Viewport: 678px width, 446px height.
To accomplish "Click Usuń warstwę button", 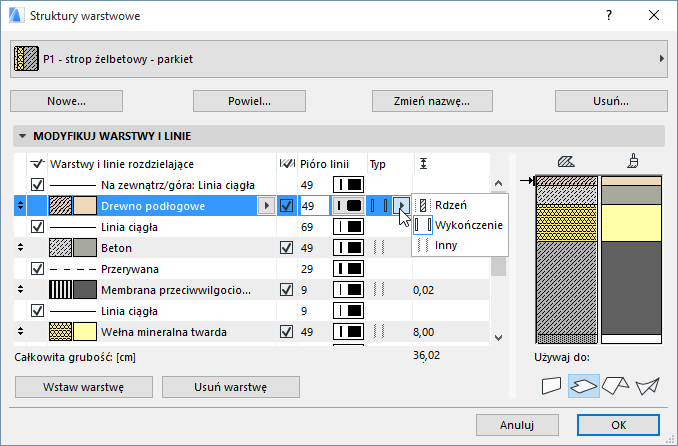I will pyautogui.click(x=230, y=387).
